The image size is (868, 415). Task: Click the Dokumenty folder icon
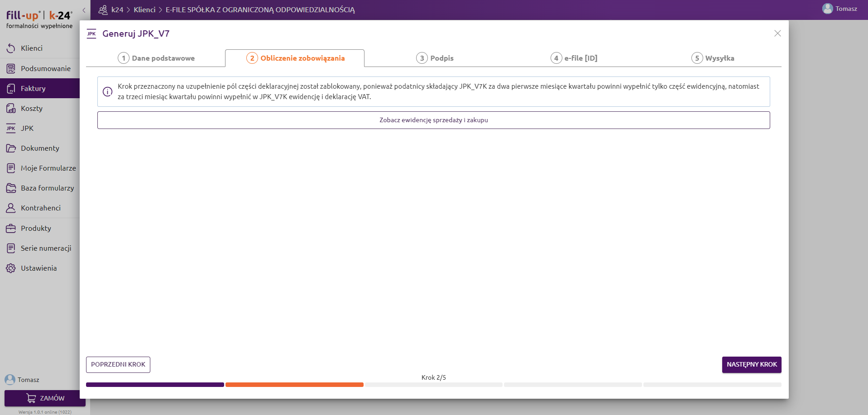click(x=11, y=148)
